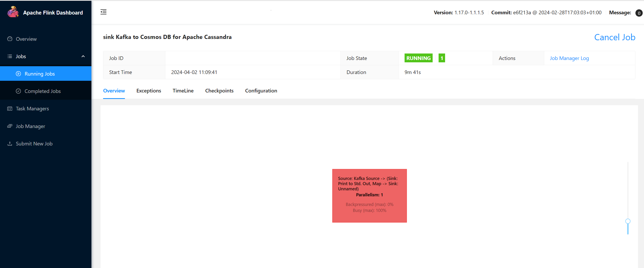Screen dimensions: 644x268
Task: Click the RUNNING job state badge
Action: (x=418, y=58)
